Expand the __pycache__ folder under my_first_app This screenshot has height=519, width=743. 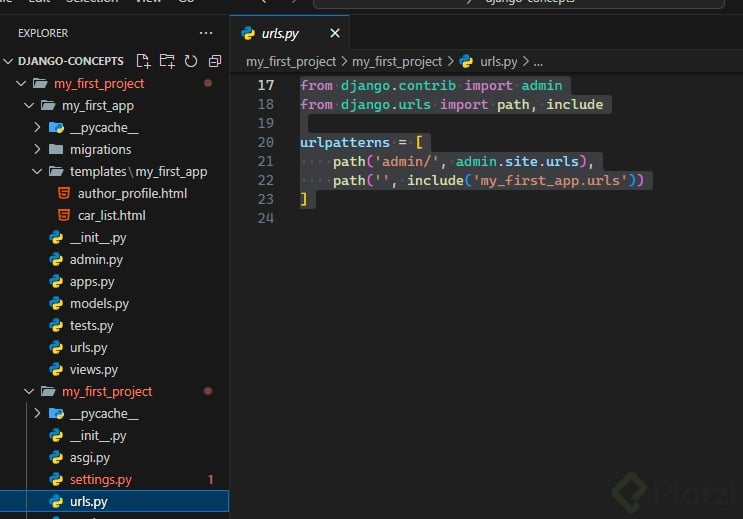pyautogui.click(x=103, y=127)
